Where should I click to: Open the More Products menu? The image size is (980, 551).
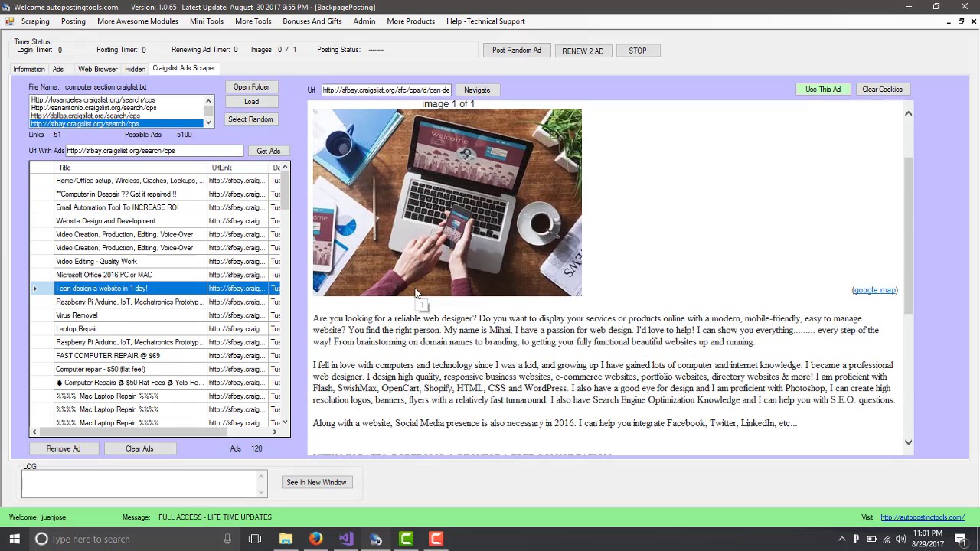pos(411,21)
